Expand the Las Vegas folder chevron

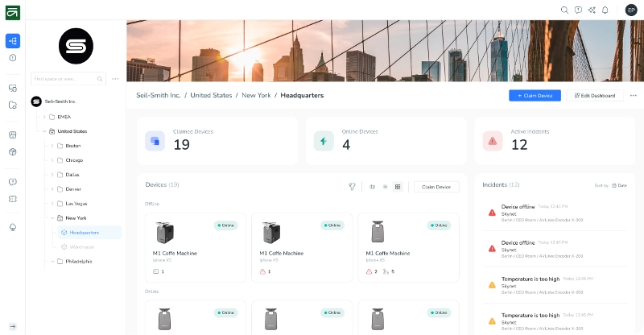52,204
